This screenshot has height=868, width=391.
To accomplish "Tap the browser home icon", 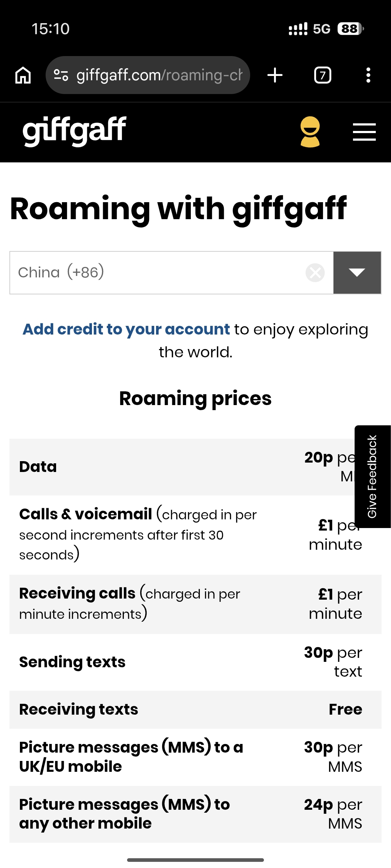I will [x=23, y=75].
